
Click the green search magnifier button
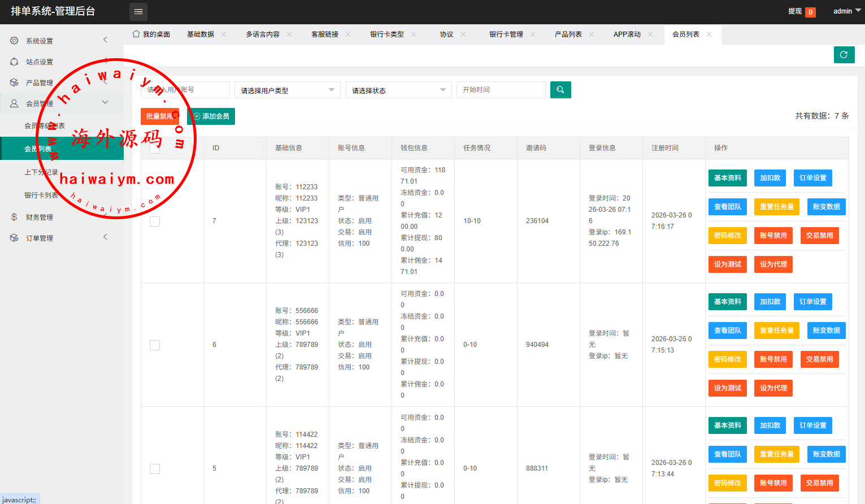tap(560, 90)
